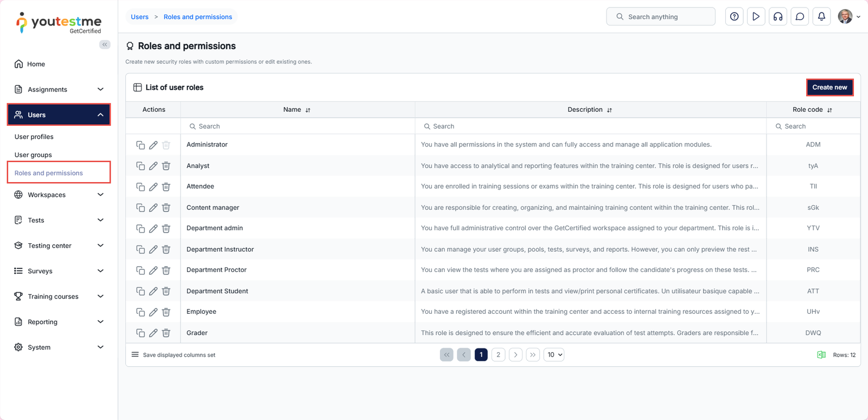This screenshot has height=420, width=868.
Task: Edit the Content manager role
Action: click(x=154, y=208)
